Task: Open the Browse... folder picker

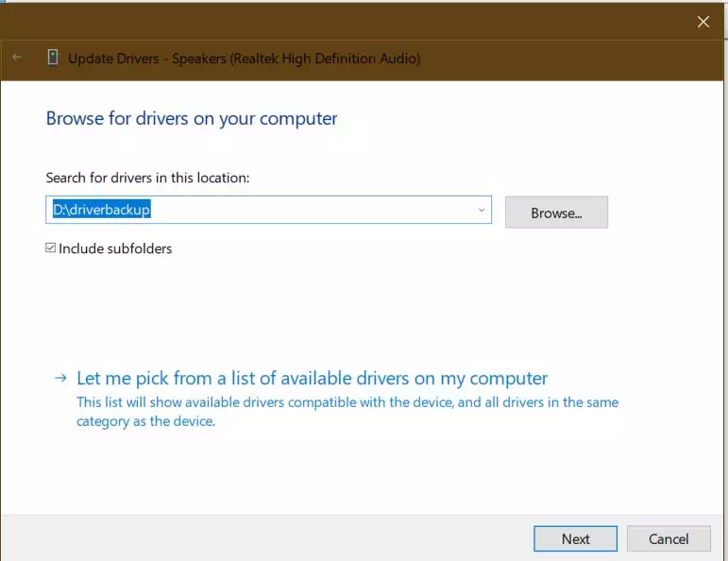Action: [556, 212]
